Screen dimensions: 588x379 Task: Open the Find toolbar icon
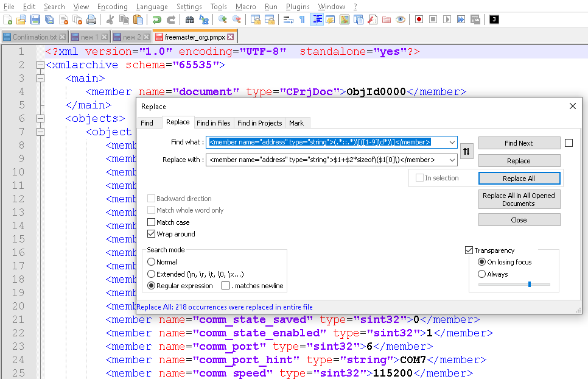click(190, 19)
